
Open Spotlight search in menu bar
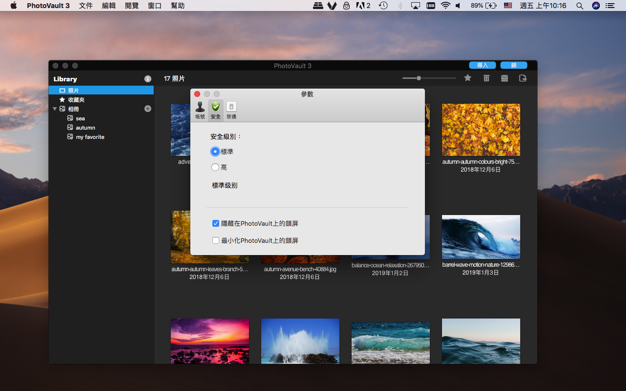pyautogui.click(x=580, y=6)
